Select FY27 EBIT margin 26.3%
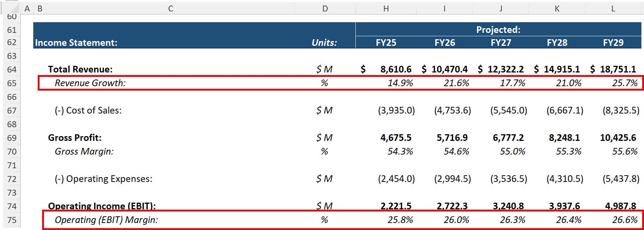644x230 pixels. pos(512,220)
